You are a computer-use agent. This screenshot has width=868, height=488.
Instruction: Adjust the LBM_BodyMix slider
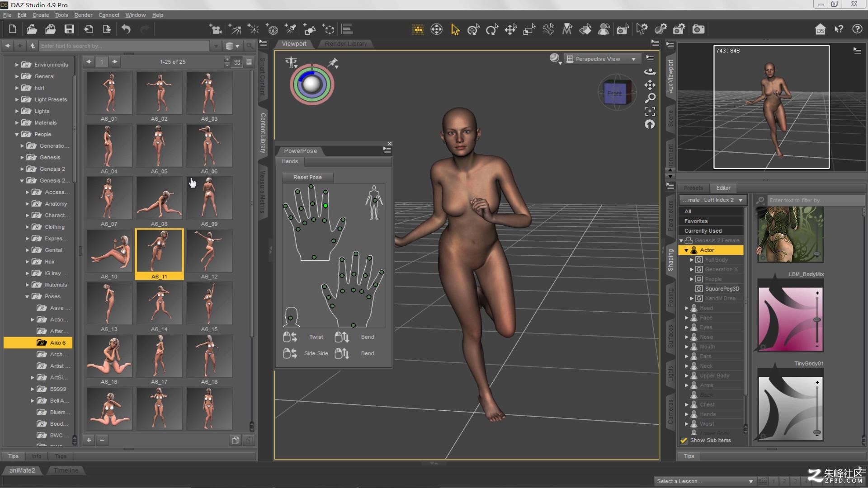click(817, 319)
